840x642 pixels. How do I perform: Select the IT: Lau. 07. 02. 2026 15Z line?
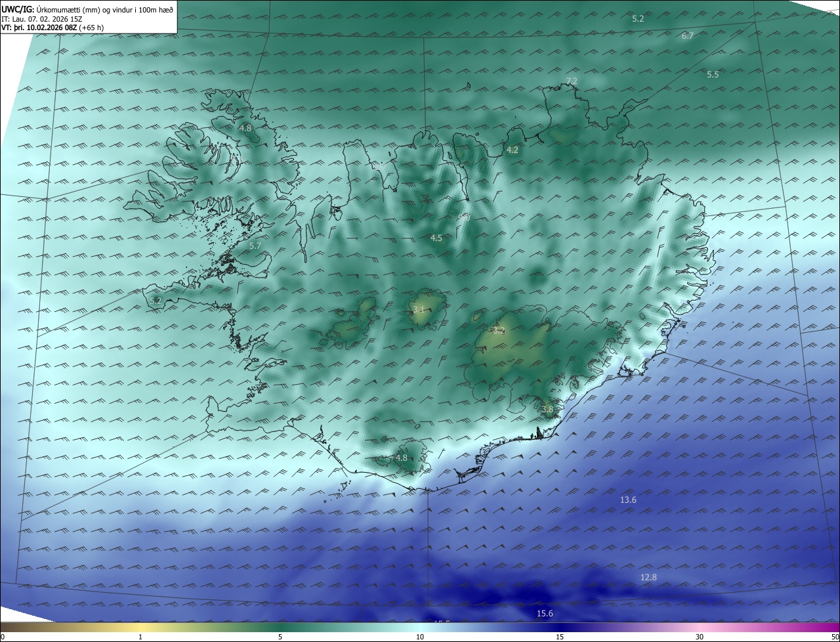pos(42,18)
